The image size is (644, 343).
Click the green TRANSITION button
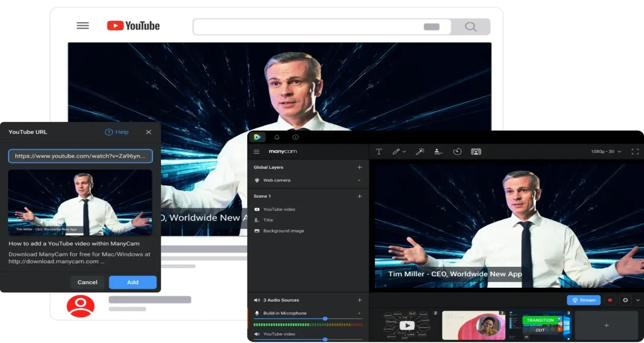coord(540,320)
